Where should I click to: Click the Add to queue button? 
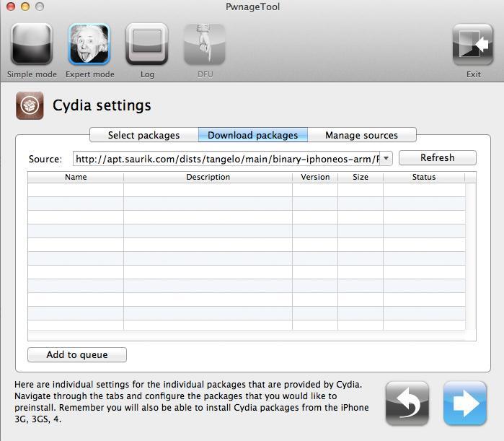(x=77, y=354)
